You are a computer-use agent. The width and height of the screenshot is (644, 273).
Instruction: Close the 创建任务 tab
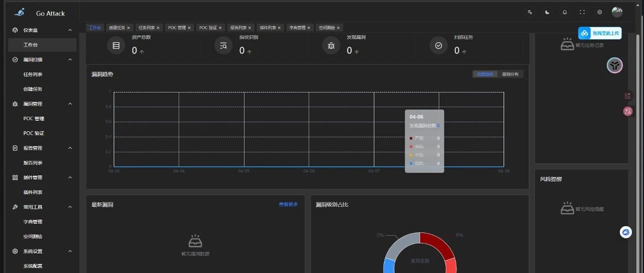pos(128,28)
